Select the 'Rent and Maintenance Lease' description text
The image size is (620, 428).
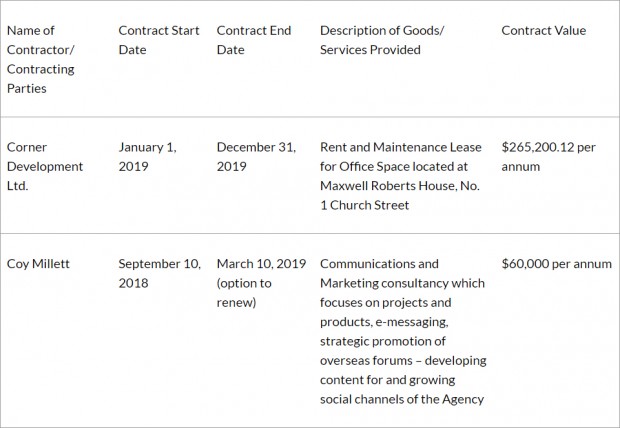pyautogui.click(x=401, y=147)
